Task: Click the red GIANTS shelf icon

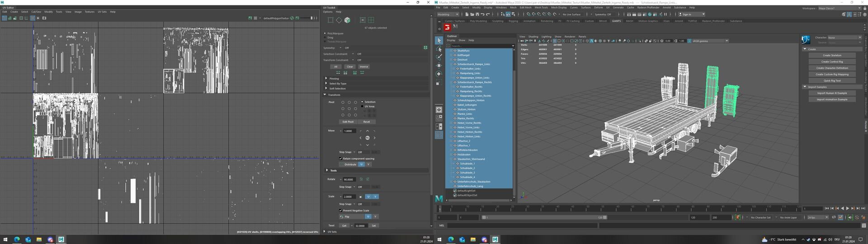Action: point(447,28)
